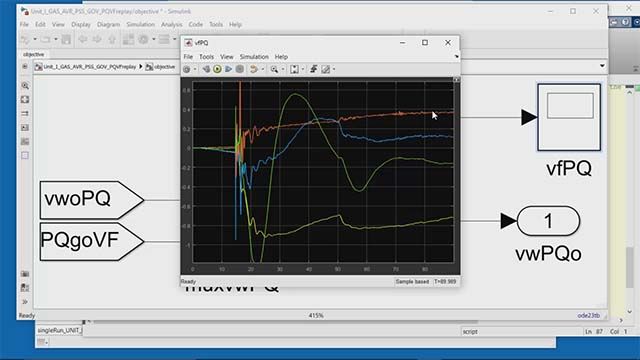Open Edit menu in Simulink window
Screen dimensions: 640x360
(x=40, y=24)
